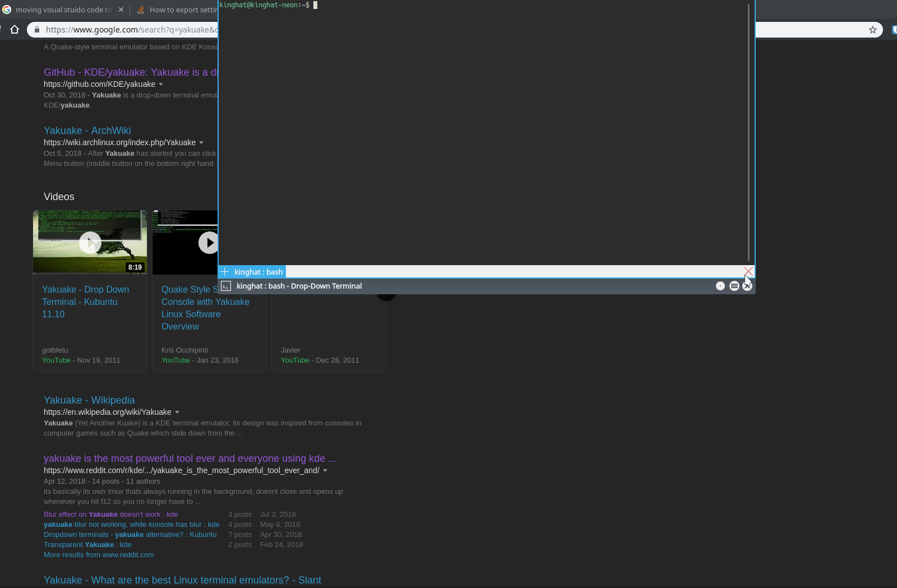
Task: Expand dropdown arrow next to github.com/KDE/yakuake URL
Action: click(161, 85)
